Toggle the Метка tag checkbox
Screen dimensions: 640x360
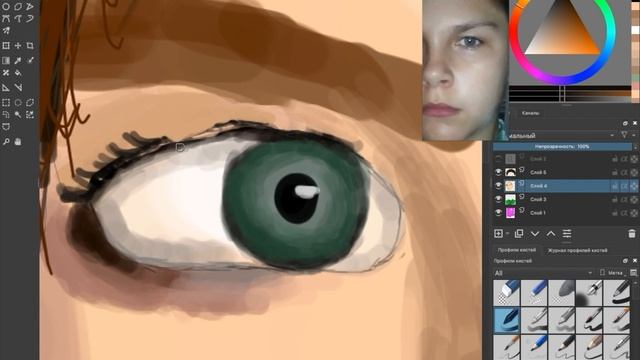[602, 273]
